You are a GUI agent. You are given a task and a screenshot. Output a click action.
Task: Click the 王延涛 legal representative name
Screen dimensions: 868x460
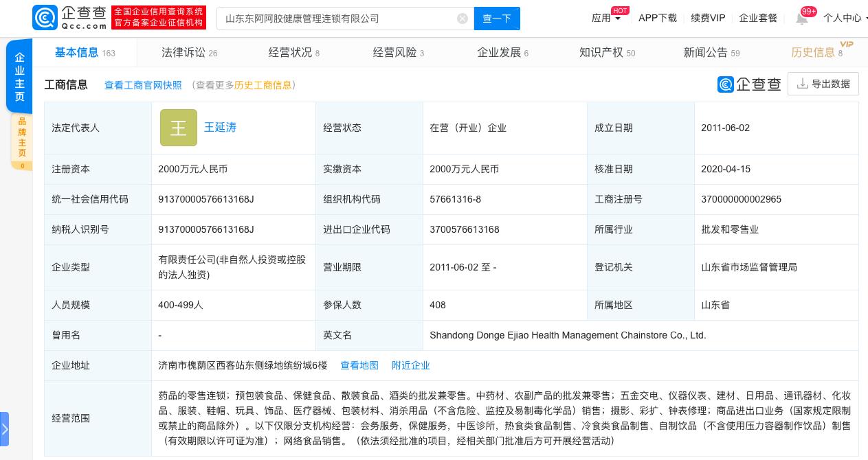(x=220, y=128)
